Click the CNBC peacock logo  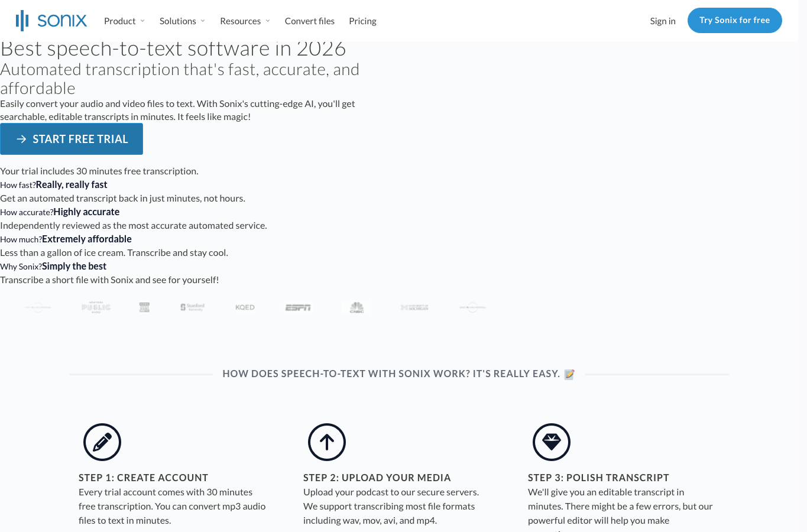[356, 307]
